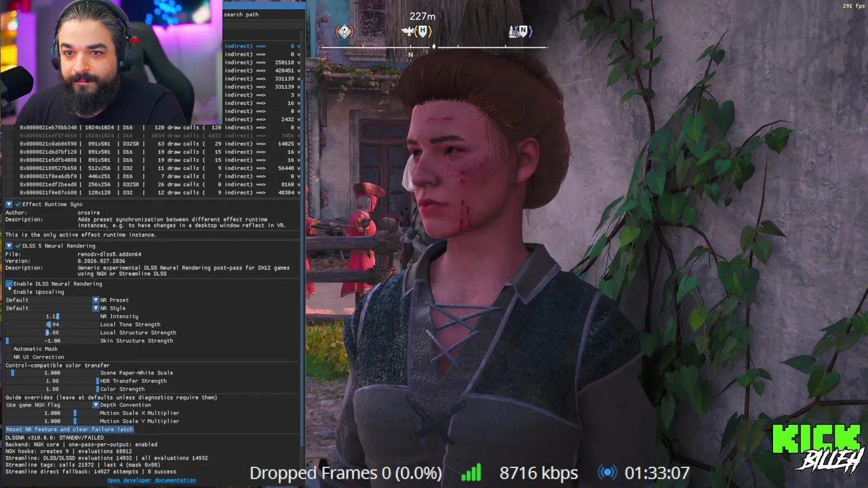The width and height of the screenshot is (868, 488).
Task: Enable the Automatic Mask checkbox
Action: coord(9,349)
